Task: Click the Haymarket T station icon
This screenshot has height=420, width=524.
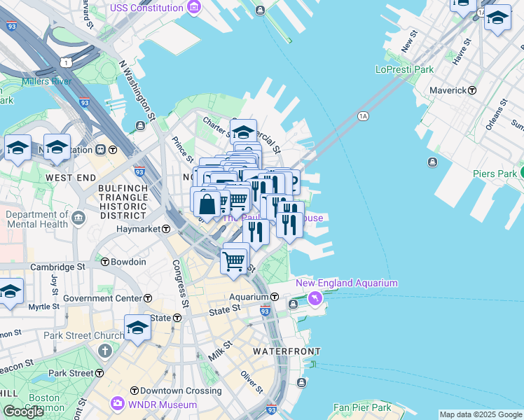Action: point(166,229)
